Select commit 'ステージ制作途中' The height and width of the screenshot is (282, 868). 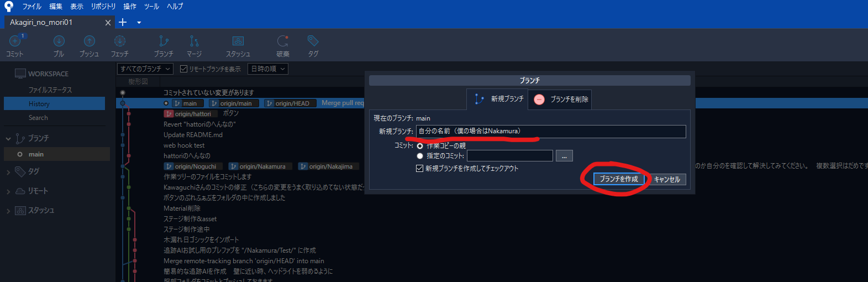[186, 229]
